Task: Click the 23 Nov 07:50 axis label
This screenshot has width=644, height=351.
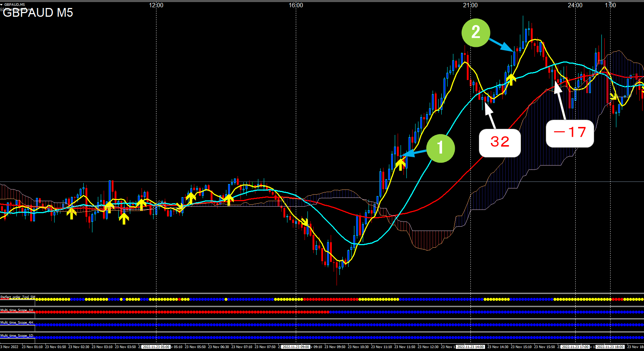Action: (x=265, y=347)
